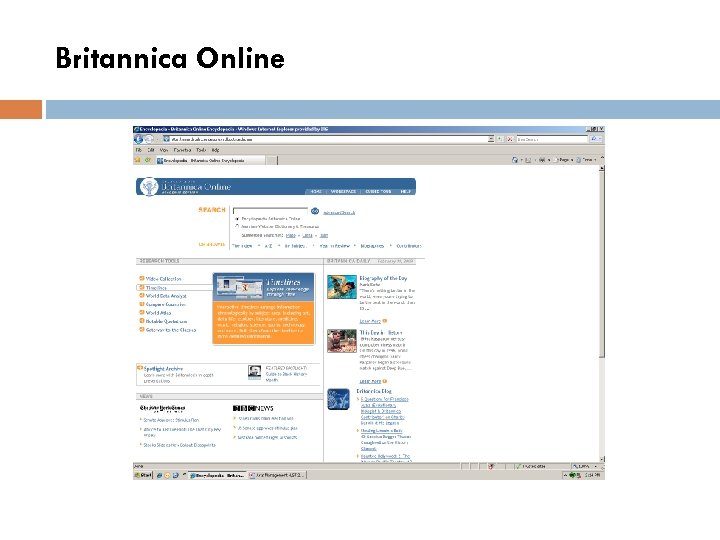Image resolution: width=720 pixels, height=540 pixels.
Task: Open the address bar dropdown arrow
Action: 491,139
